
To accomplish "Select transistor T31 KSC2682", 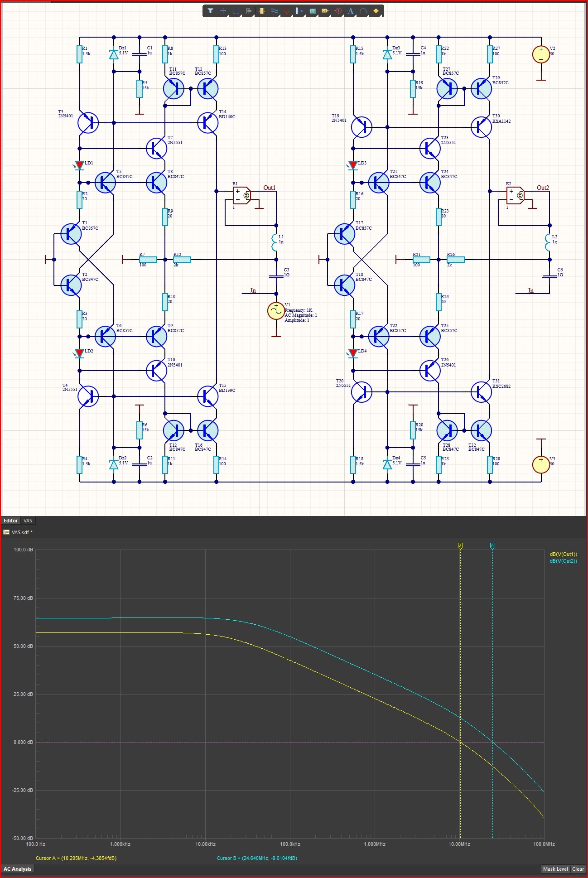I will [481, 392].
